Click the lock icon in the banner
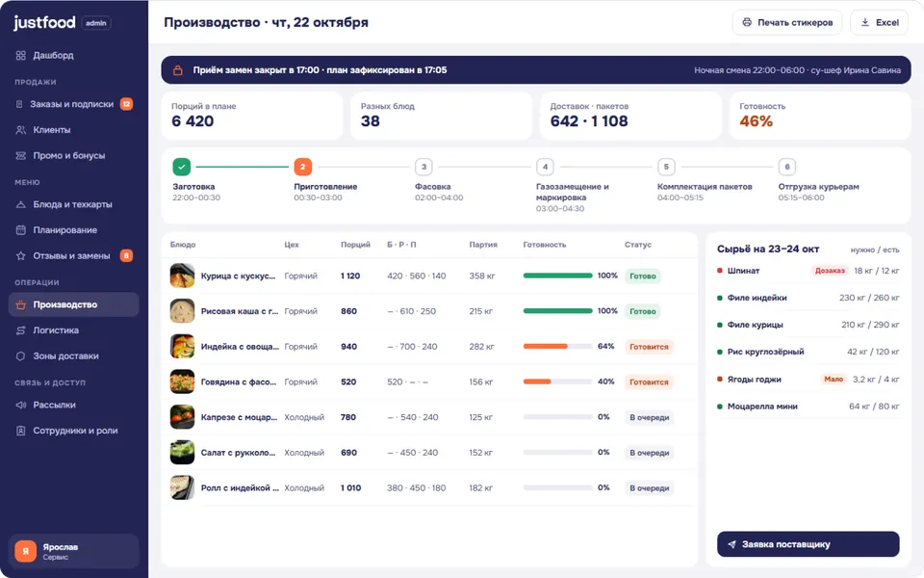The image size is (924, 578). (x=177, y=70)
